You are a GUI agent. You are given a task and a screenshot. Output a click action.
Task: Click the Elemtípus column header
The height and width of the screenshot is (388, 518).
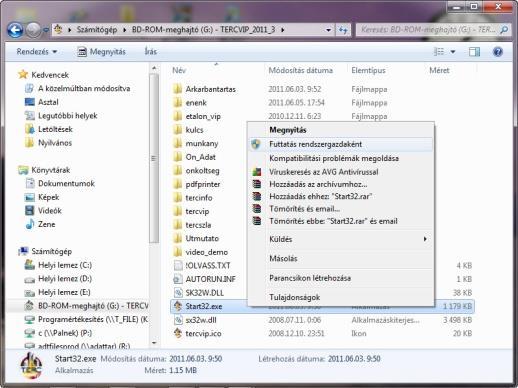[x=368, y=70]
